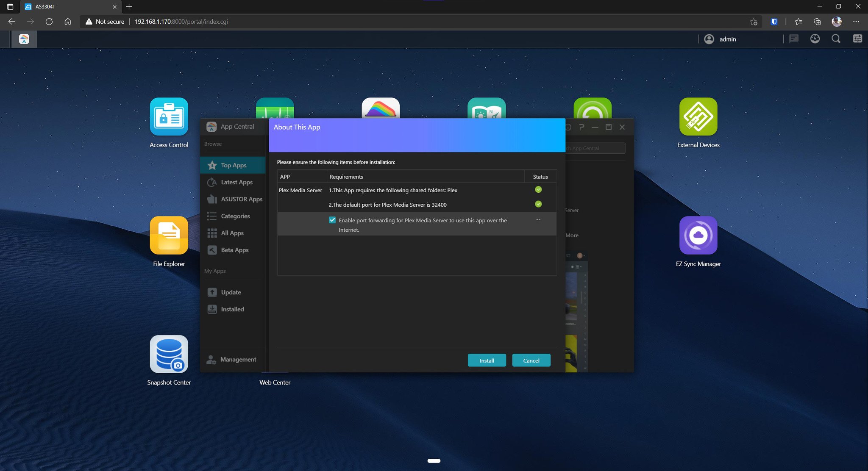
Task: Select Latest Apps from sidebar
Action: pos(236,182)
